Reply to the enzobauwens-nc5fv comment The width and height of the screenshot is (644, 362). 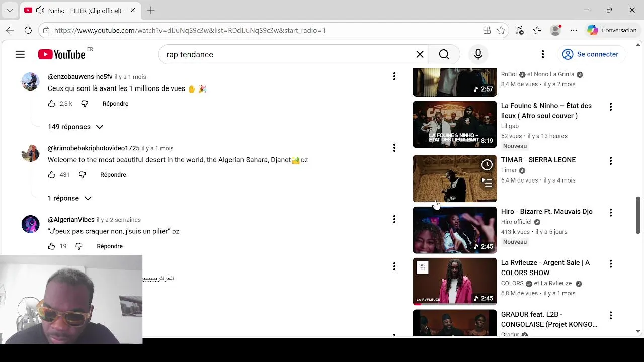pyautogui.click(x=115, y=104)
